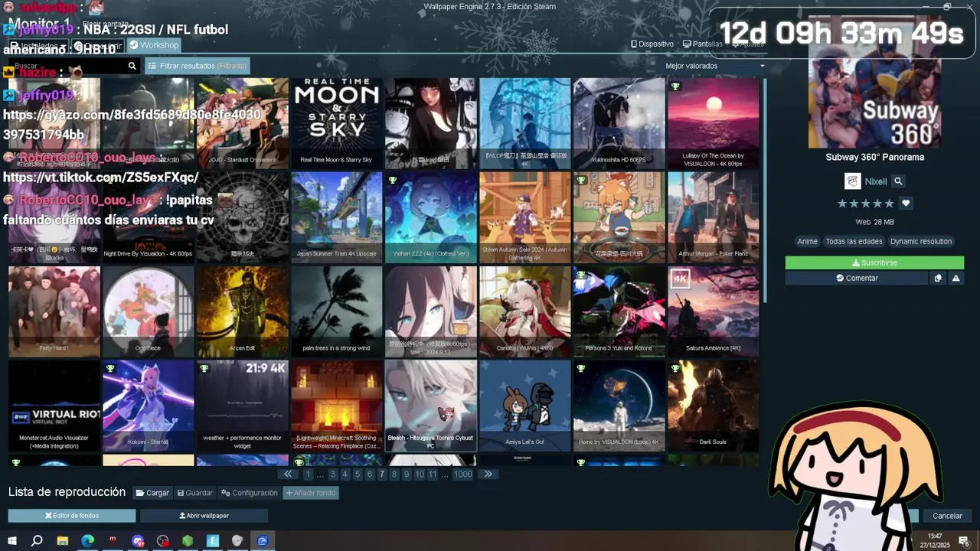This screenshot has height=551, width=980.
Task: Click the search magnifier icon in Buscar field
Action: (x=132, y=67)
